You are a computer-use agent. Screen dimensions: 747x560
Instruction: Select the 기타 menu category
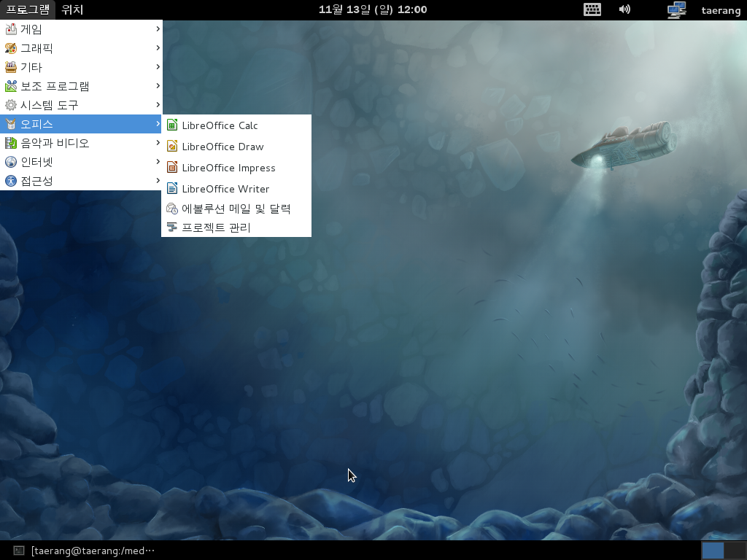(81, 67)
